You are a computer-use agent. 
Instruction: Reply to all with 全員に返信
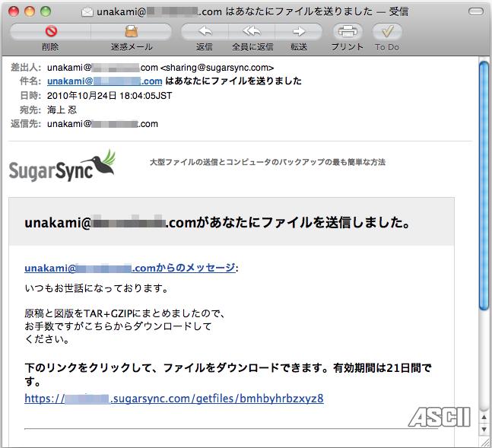pyautogui.click(x=252, y=31)
